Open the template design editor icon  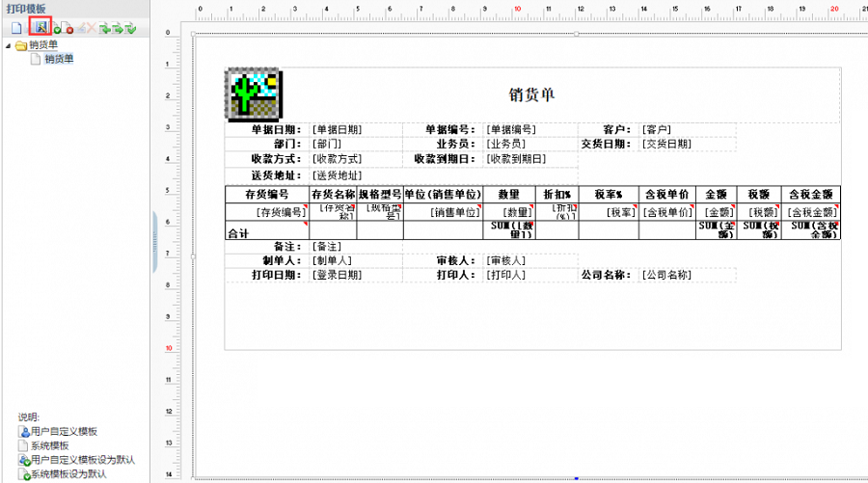[41, 27]
